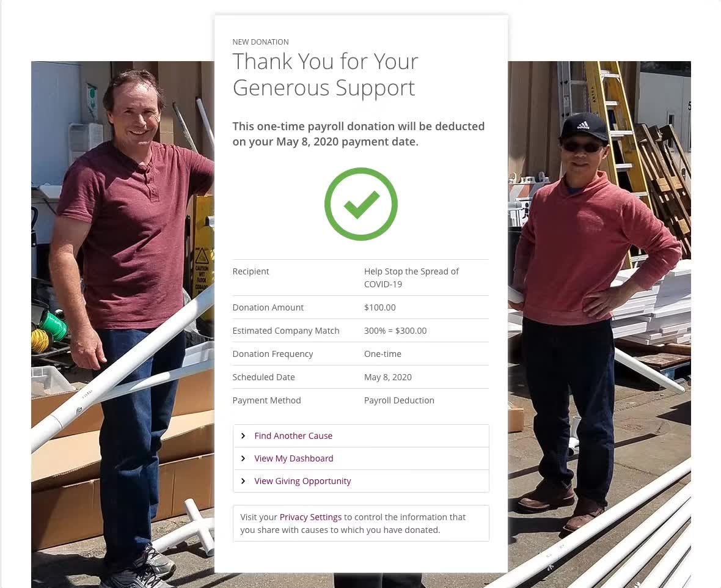Viewport: 721px width, 588px height.
Task: Click the chevron beside View My Dashboard
Action: (x=243, y=458)
